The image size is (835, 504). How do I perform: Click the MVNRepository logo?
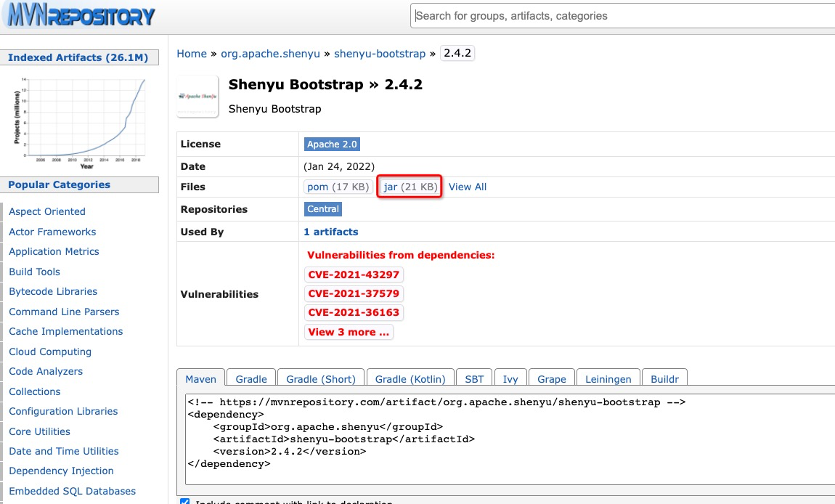point(80,15)
